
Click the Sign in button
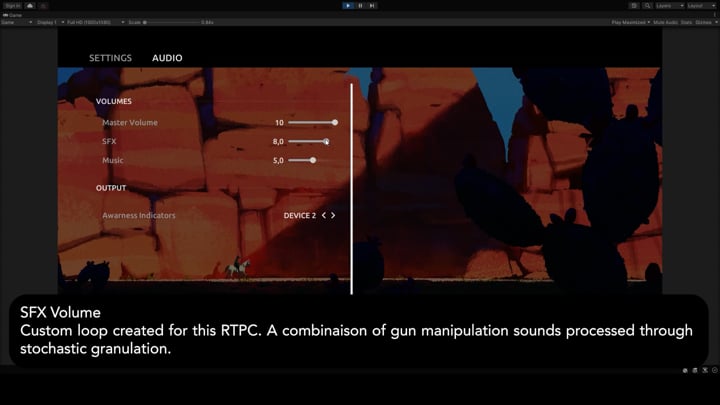tap(12, 6)
